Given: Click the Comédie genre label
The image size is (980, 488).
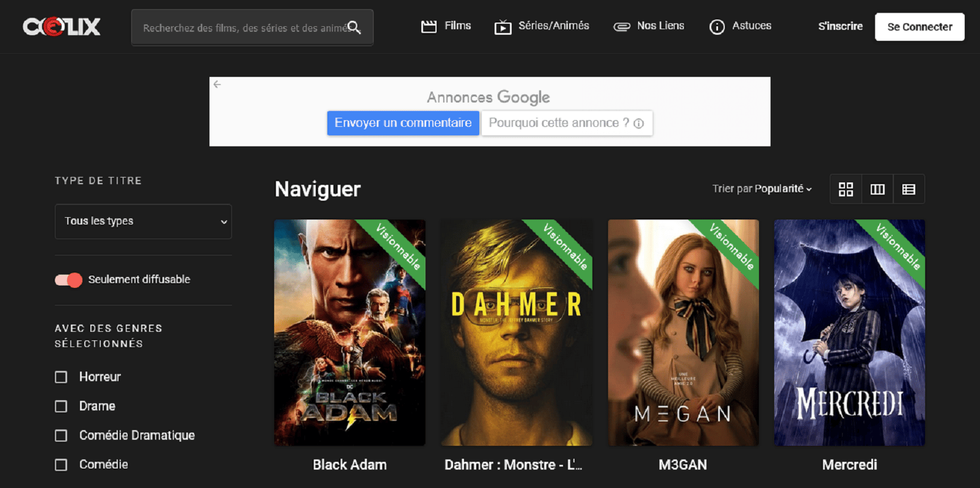Looking at the screenshot, I should tap(104, 465).
